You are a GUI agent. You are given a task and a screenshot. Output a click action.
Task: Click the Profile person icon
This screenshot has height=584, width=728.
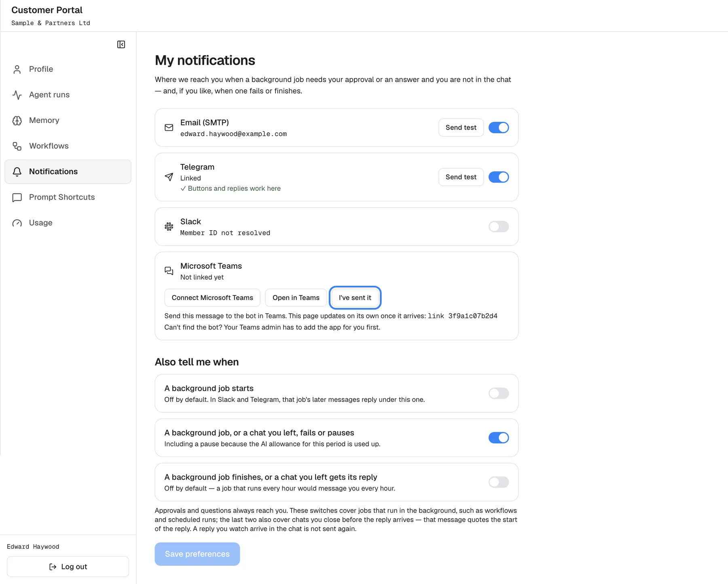point(17,69)
